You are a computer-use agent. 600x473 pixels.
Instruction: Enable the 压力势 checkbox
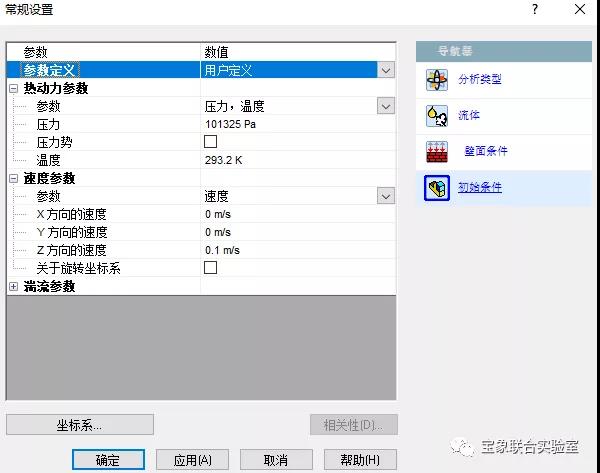210,142
